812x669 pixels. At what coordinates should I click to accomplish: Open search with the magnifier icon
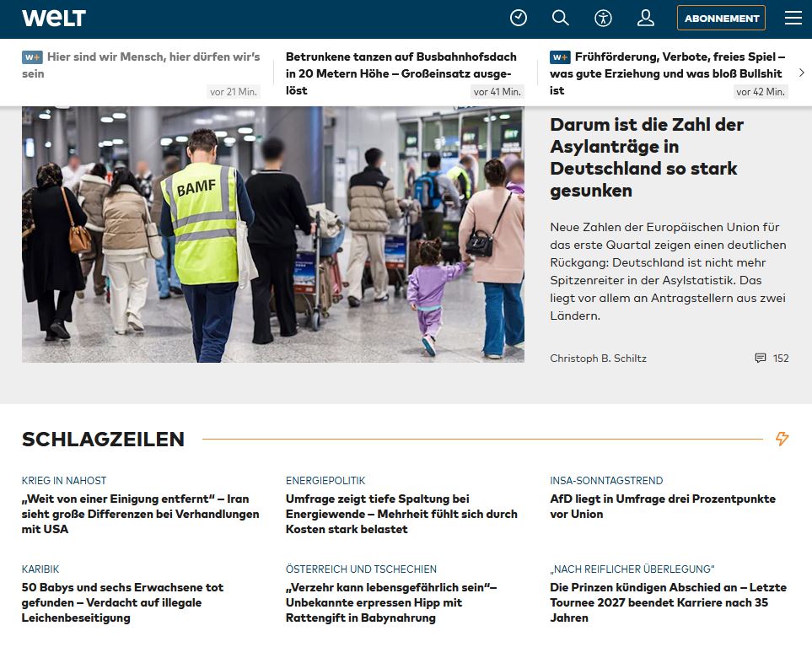(x=561, y=18)
